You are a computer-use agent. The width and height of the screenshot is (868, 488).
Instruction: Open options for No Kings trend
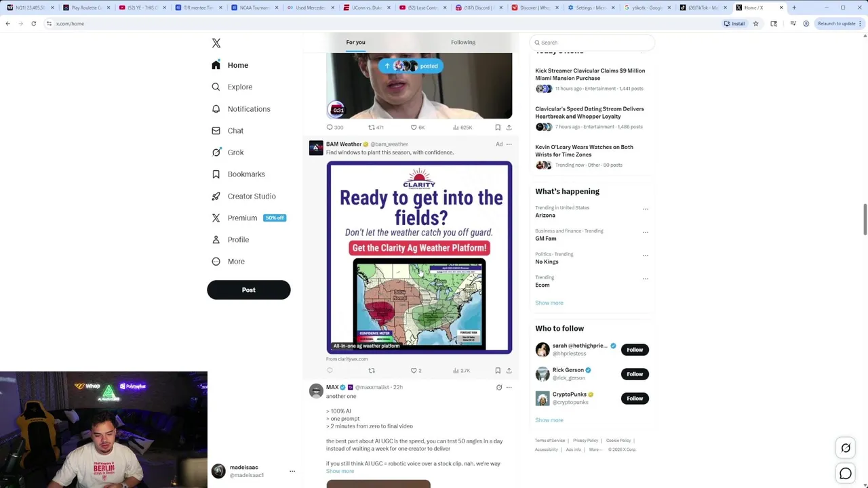(x=646, y=256)
